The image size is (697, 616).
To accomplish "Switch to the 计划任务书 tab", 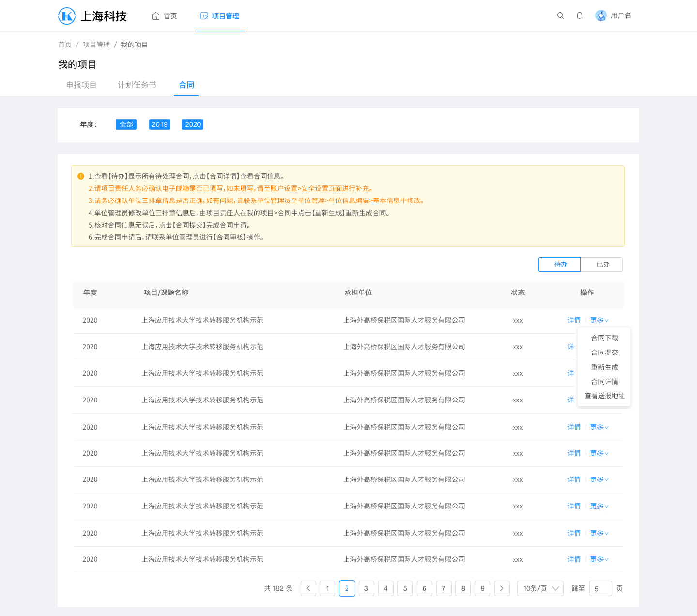I will tap(137, 85).
